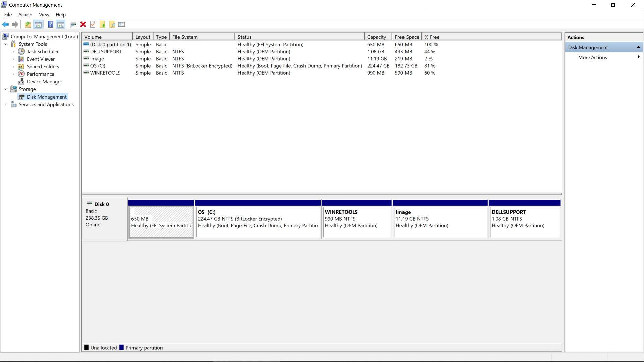Toggle the Show/Hide Console Tree button

[x=38, y=24]
